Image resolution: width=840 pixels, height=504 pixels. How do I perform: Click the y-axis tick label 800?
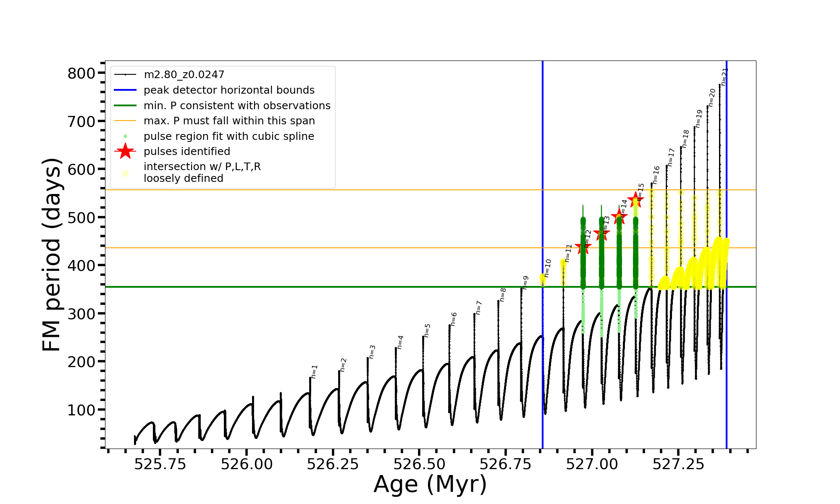click(x=81, y=73)
